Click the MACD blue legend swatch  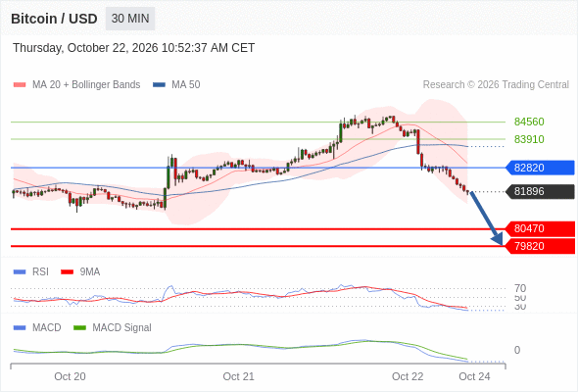click(x=20, y=328)
